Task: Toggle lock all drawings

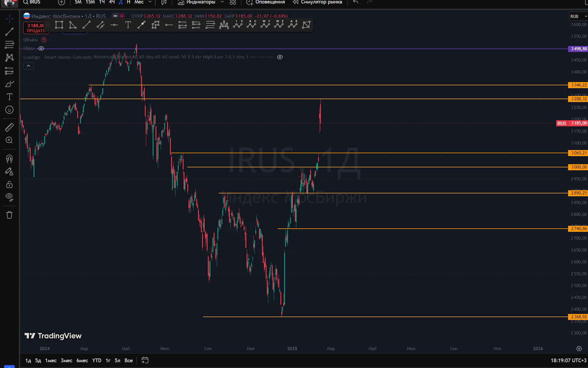Action: (9, 184)
